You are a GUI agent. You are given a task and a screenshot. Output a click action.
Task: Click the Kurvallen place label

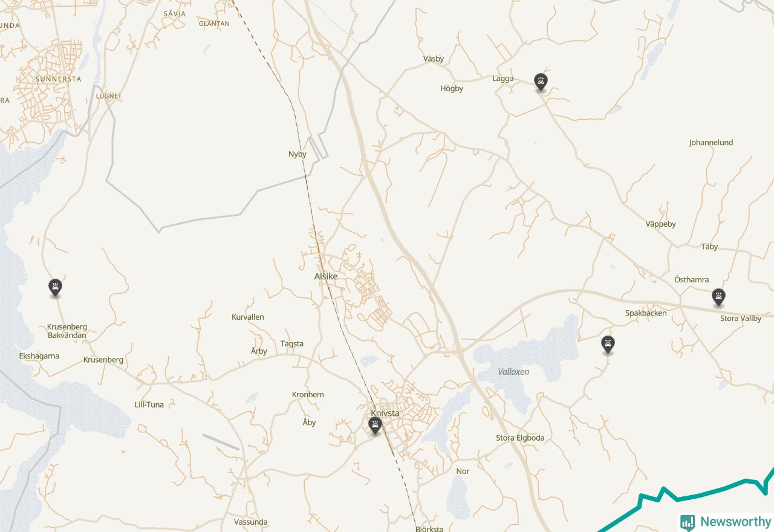click(x=248, y=317)
